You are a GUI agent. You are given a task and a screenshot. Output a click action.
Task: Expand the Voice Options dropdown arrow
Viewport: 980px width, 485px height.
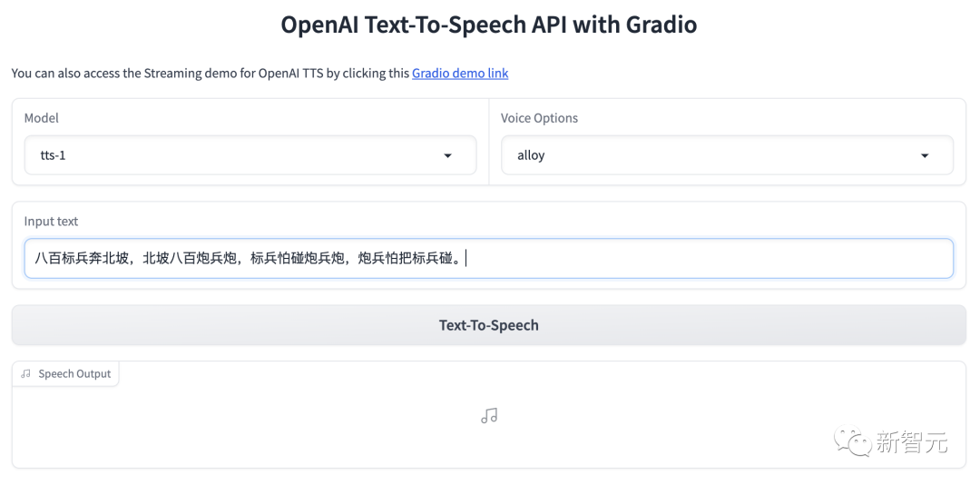pyautogui.click(x=925, y=156)
